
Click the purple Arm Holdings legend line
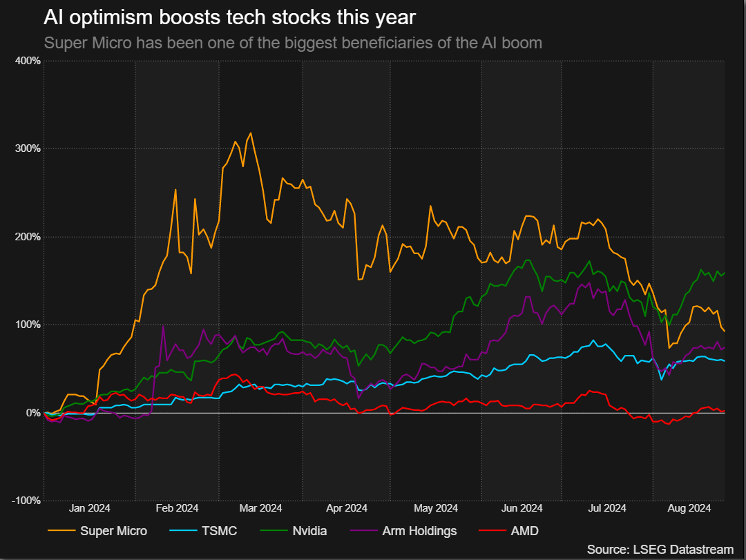[x=363, y=530]
